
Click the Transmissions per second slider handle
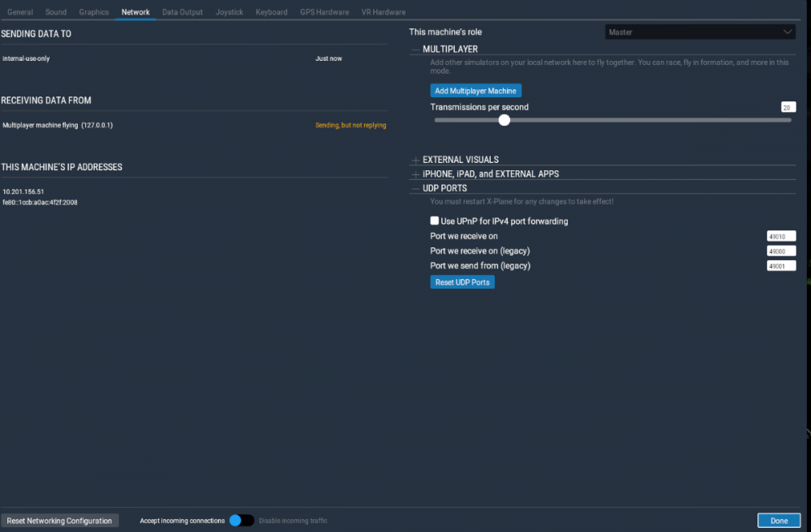[504, 120]
